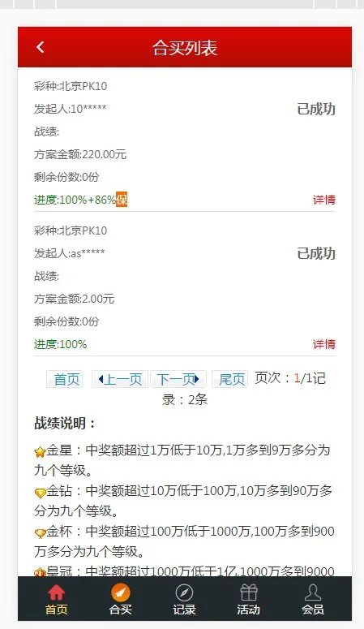The width and height of the screenshot is (364, 629).
Task: Click 下一页 next page button
Action: tap(178, 379)
